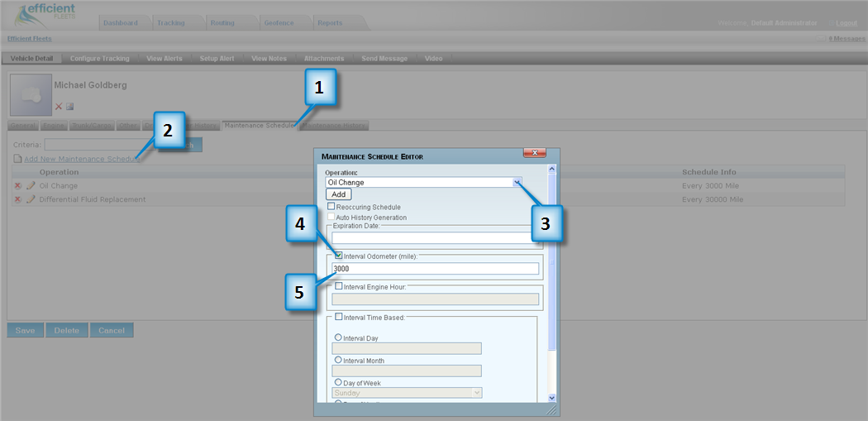The width and height of the screenshot is (868, 421).
Task: Click the Cancel button
Action: click(x=112, y=330)
